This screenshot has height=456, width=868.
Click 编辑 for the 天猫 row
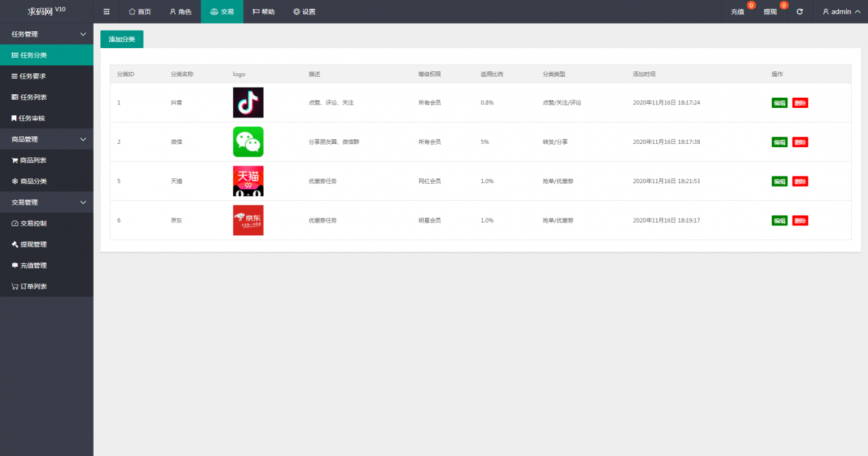coord(780,181)
